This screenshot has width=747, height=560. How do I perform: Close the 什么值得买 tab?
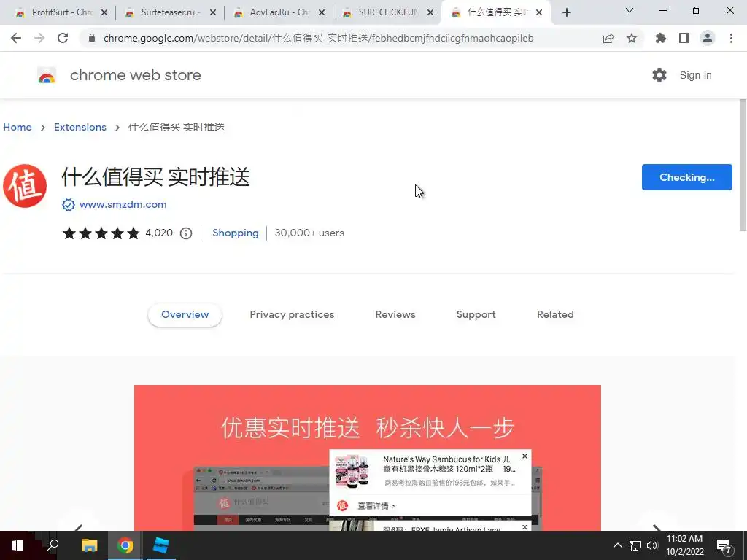[x=539, y=13]
